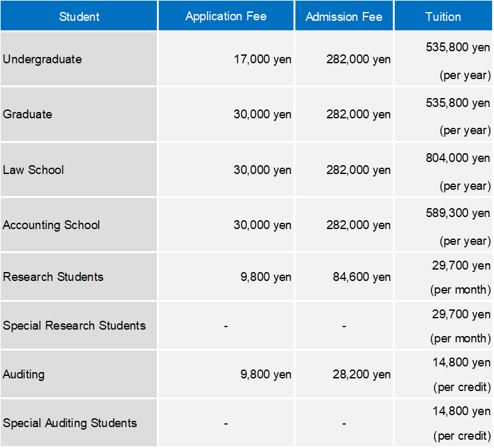Click Law School's 282,000 yen admission fee

[x=358, y=170]
